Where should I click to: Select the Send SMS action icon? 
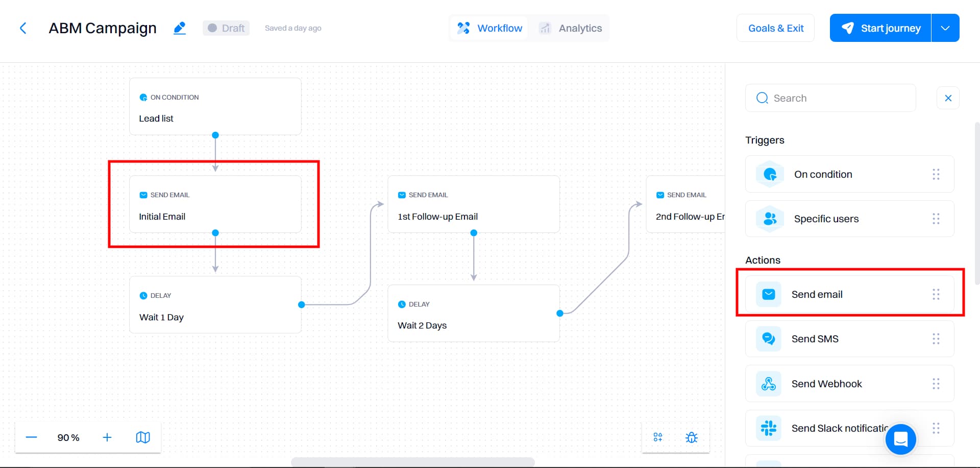point(768,338)
